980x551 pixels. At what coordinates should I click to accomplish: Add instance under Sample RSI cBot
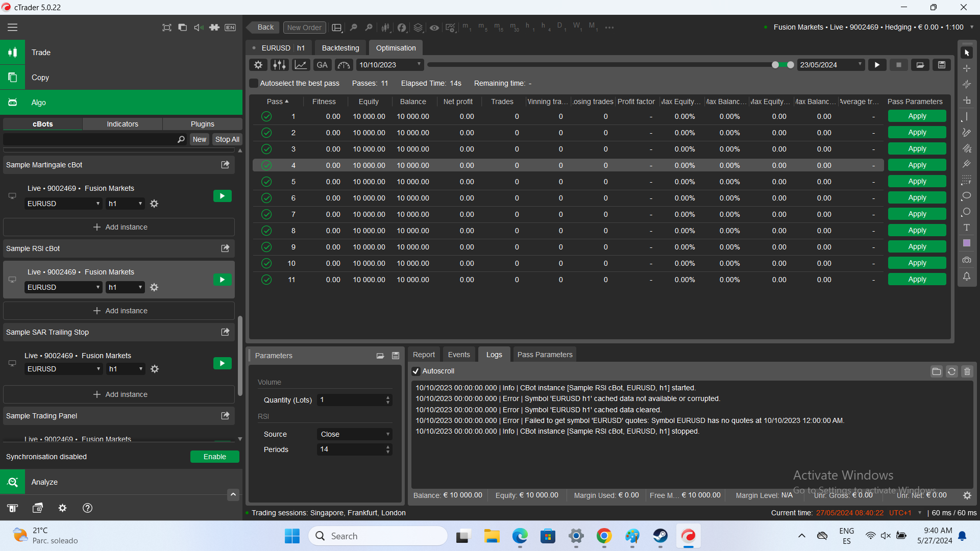point(119,311)
